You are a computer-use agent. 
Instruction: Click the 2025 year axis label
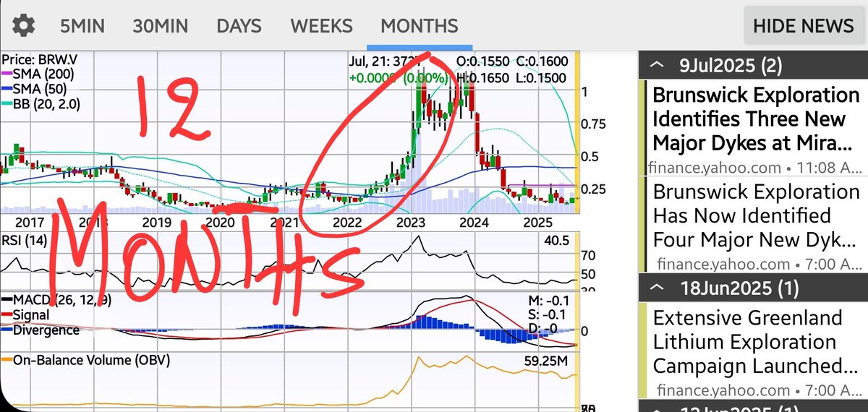(539, 222)
